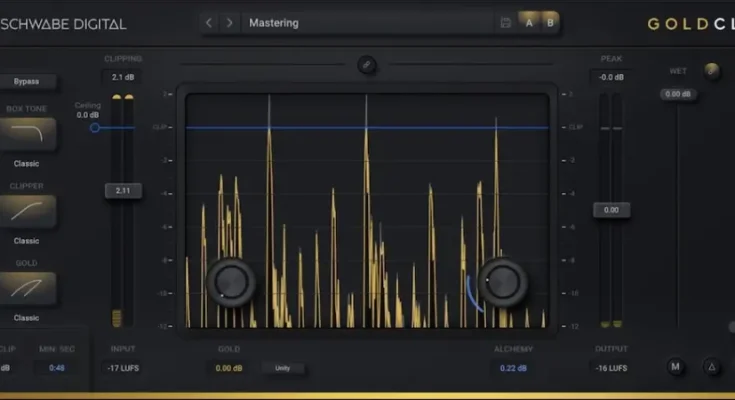Select the Box Tone curve shape icon

[x=27, y=135]
